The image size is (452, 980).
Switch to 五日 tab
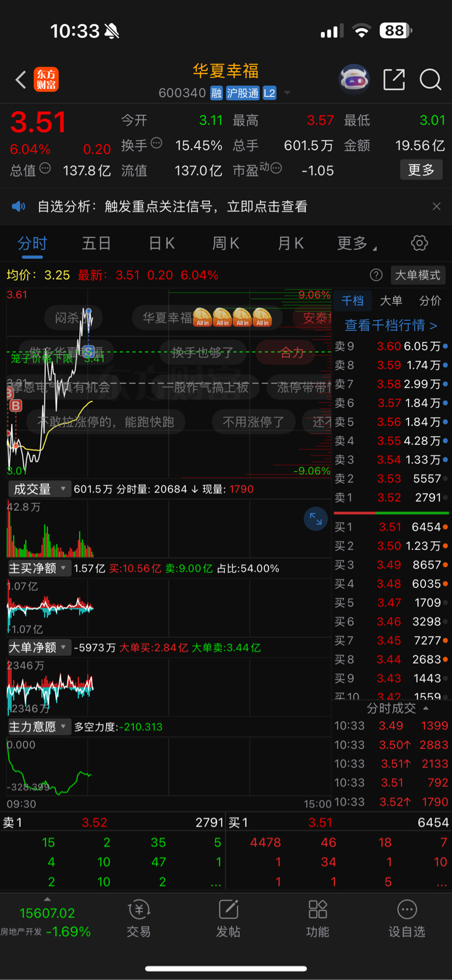[x=97, y=243]
